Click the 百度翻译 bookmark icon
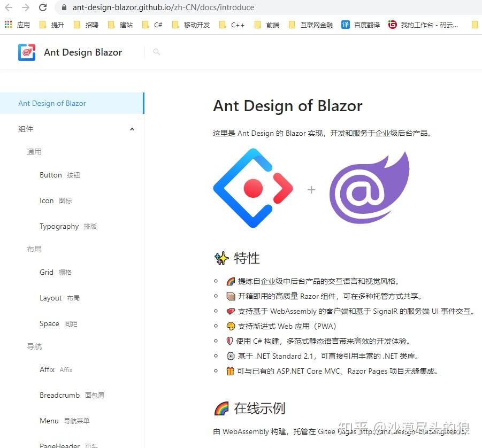Viewport: 482px width, 448px height. click(347, 25)
